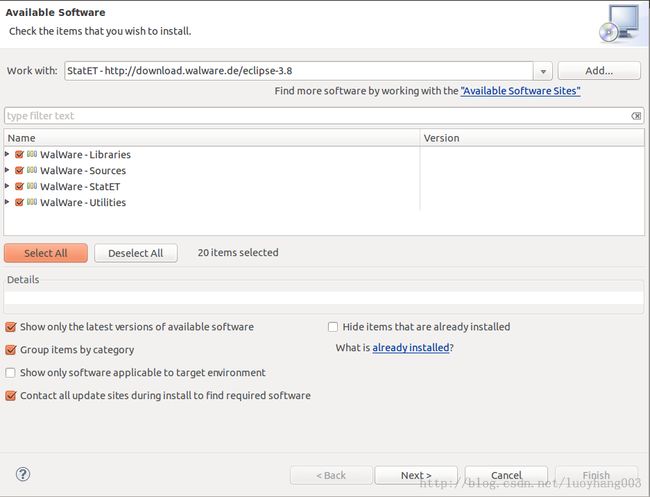
Task: Uncheck the WalWare - Utilities checkbox
Action: point(19,202)
